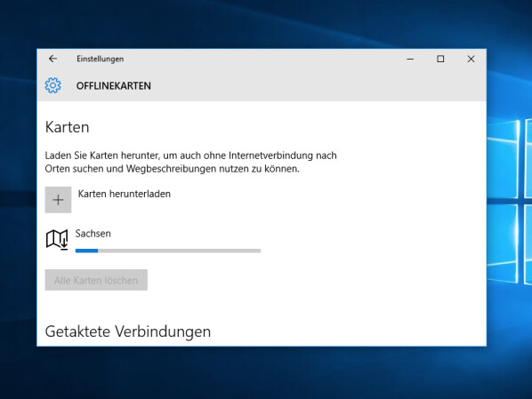
Task: Click the Windows logo on desktop wallpaper
Action: 509,201
